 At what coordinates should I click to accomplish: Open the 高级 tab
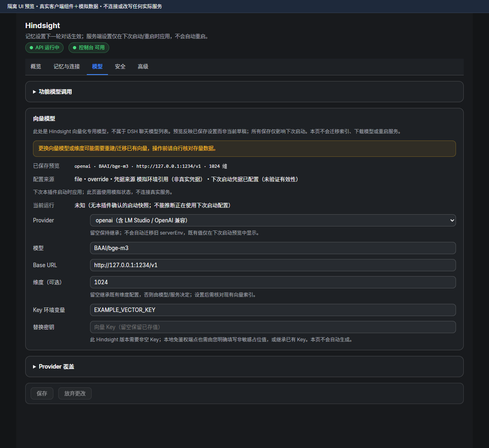click(143, 66)
